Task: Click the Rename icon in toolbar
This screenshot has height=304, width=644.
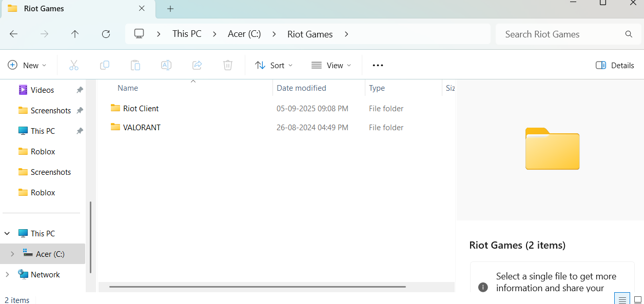Action: 166,65
